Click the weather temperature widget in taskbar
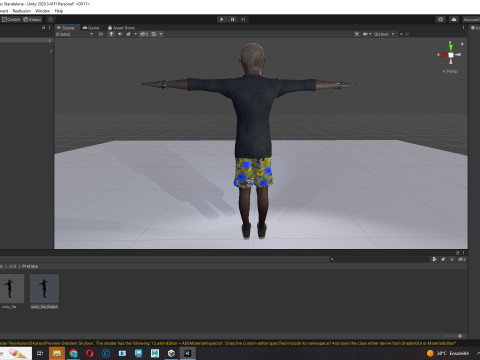 tap(448, 353)
